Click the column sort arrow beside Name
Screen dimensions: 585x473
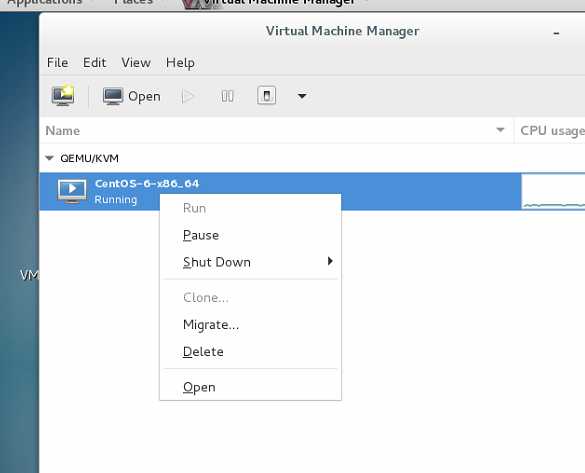point(500,130)
